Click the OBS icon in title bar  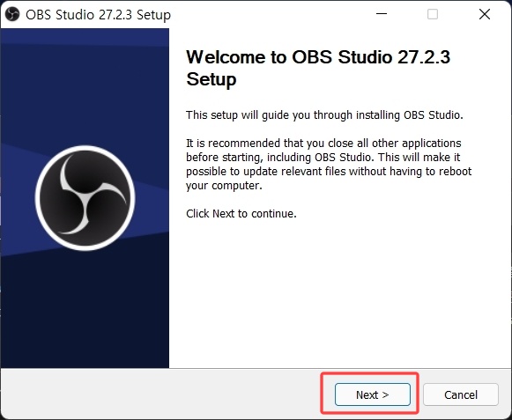(x=12, y=14)
